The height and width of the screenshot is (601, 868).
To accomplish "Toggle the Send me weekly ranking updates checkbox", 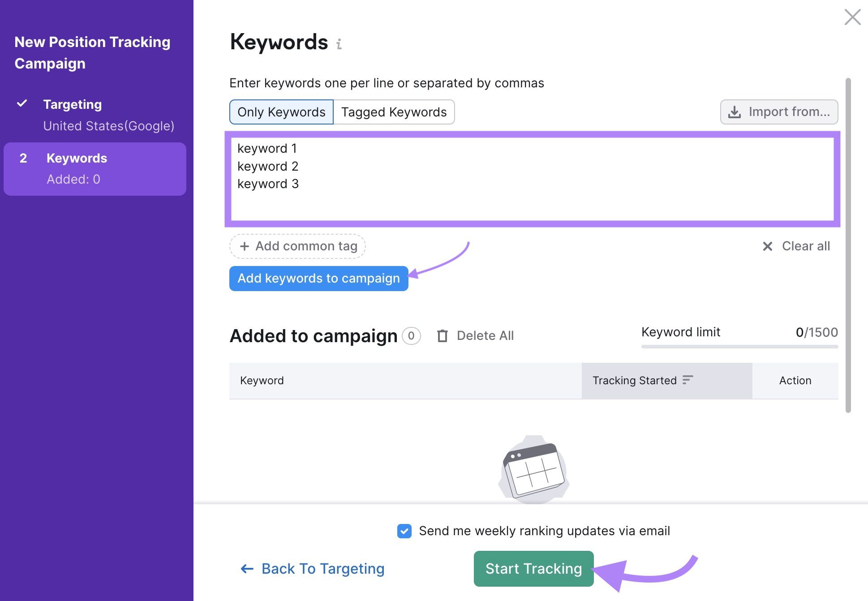I will coord(404,530).
